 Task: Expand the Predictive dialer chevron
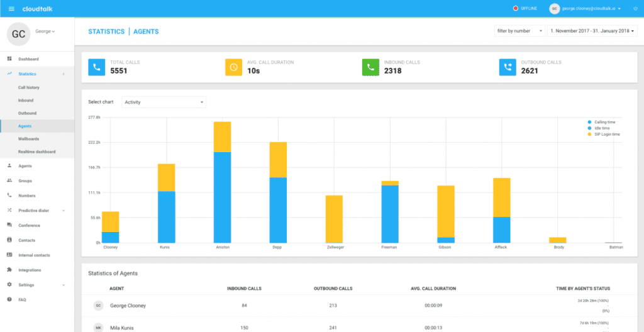pyautogui.click(x=64, y=211)
